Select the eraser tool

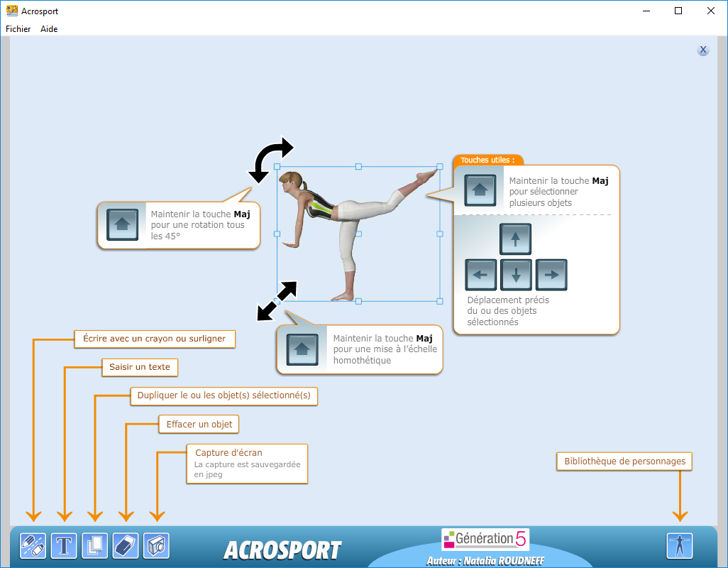(126, 545)
